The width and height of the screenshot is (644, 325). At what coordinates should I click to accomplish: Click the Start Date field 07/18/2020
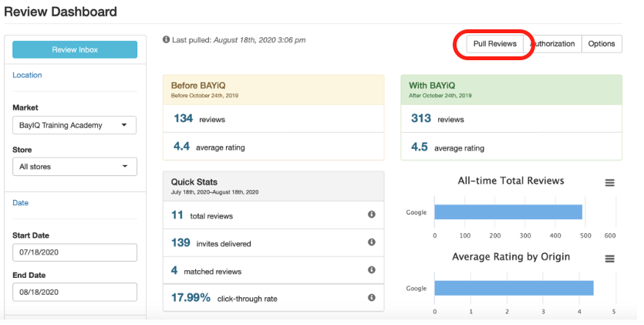point(75,252)
